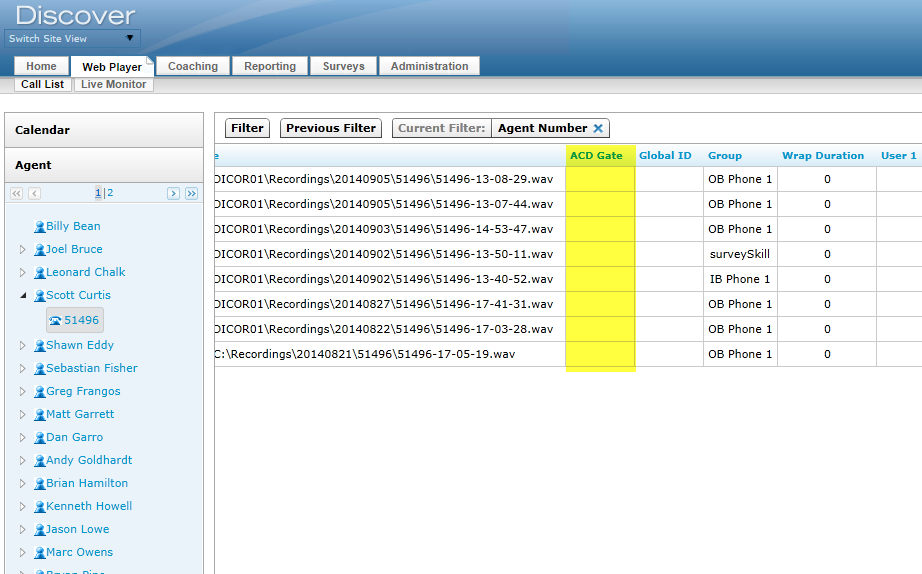
Task: Expand the Joel Bruce tree node
Action: click(23, 249)
